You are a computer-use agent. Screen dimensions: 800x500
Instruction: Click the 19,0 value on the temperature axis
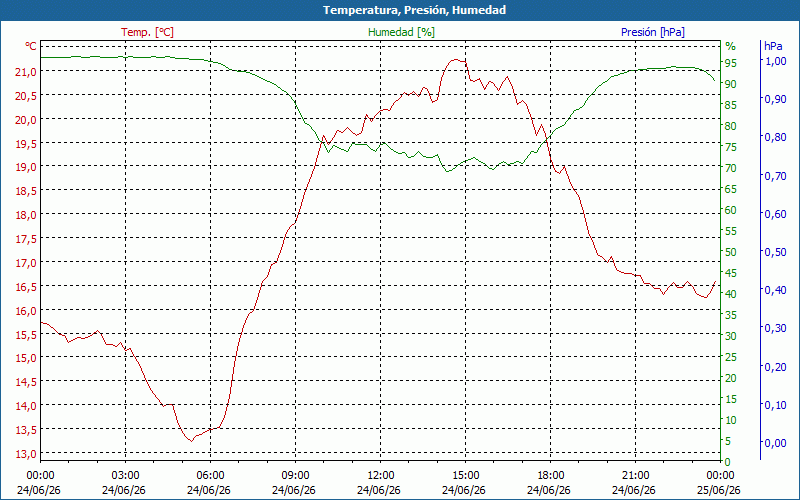pyautogui.click(x=26, y=167)
